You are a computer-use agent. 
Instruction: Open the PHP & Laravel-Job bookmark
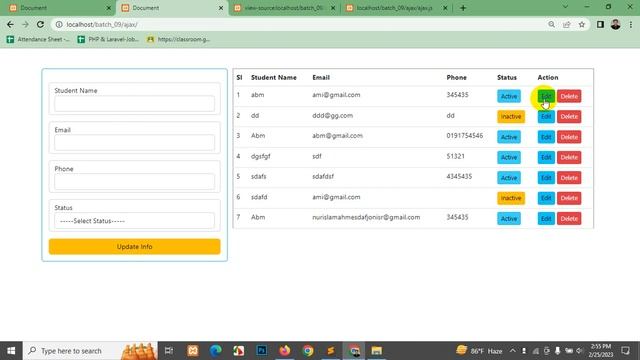click(108, 39)
